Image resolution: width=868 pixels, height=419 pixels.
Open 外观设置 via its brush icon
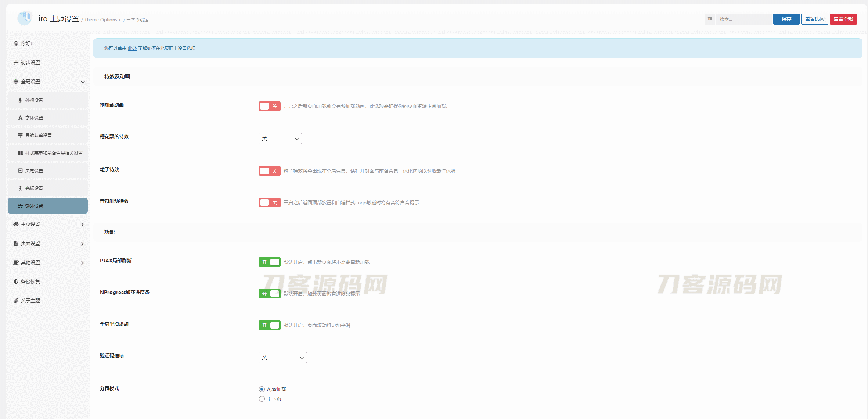(20, 100)
